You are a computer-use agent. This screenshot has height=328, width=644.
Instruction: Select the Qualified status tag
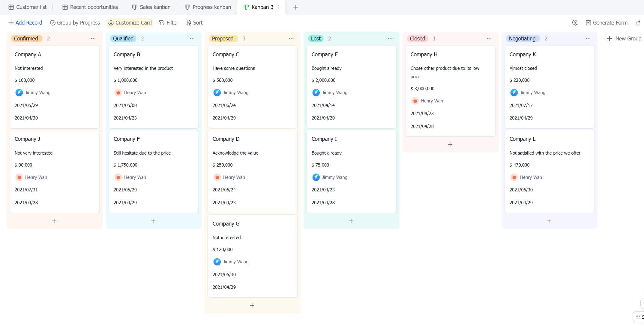point(123,39)
